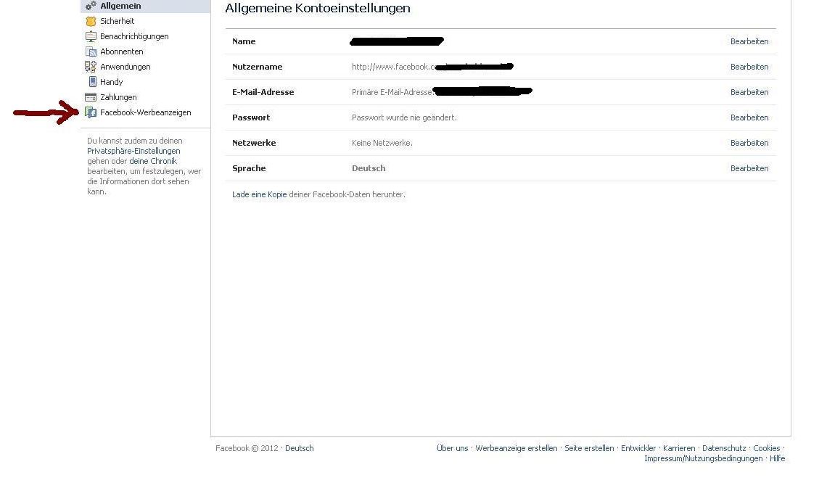
Task: Click the Zahlungen credit card icon
Action: click(91, 97)
